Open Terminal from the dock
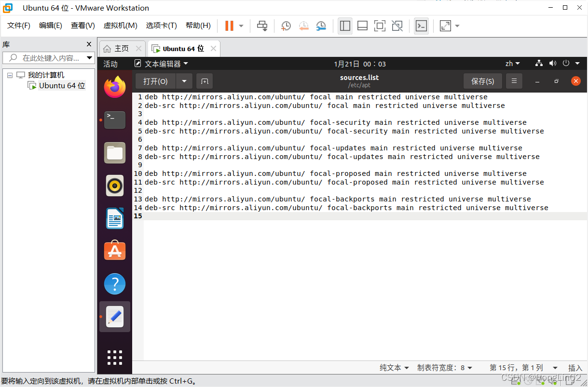Viewport: 588px width, 387px height. pyautogui.click(x=115, y=120)
